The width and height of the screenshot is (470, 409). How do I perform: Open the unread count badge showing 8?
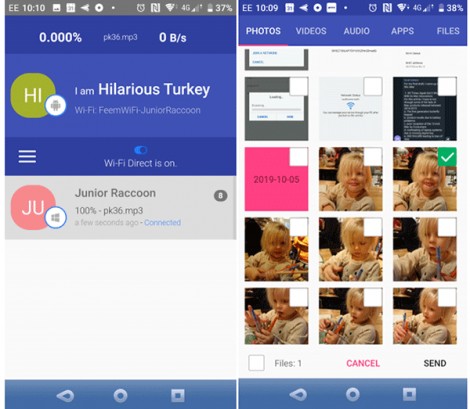coord(220,196)
